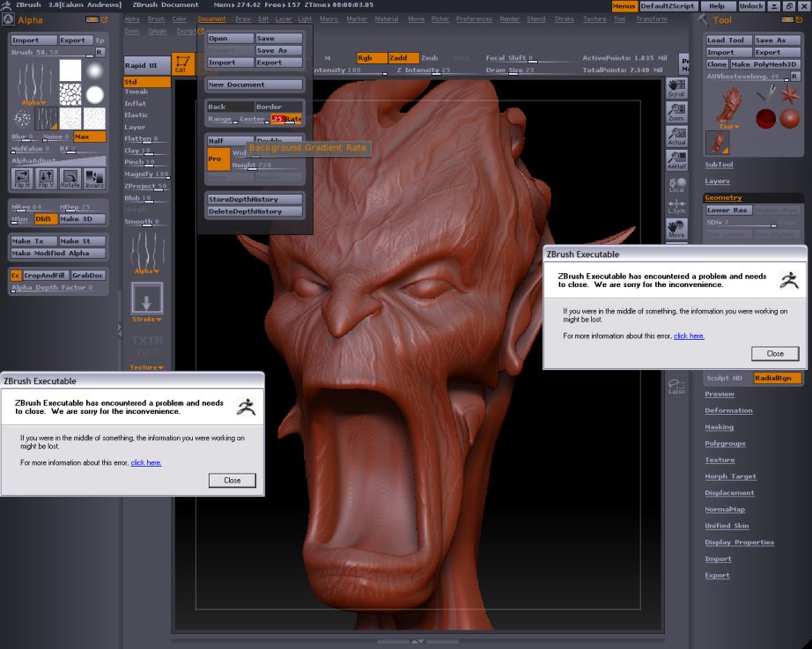This screenshot has height=649, width=812.
Task: Click the TXTR OFF texture thumbnail
Action: [x=146, y=346]
